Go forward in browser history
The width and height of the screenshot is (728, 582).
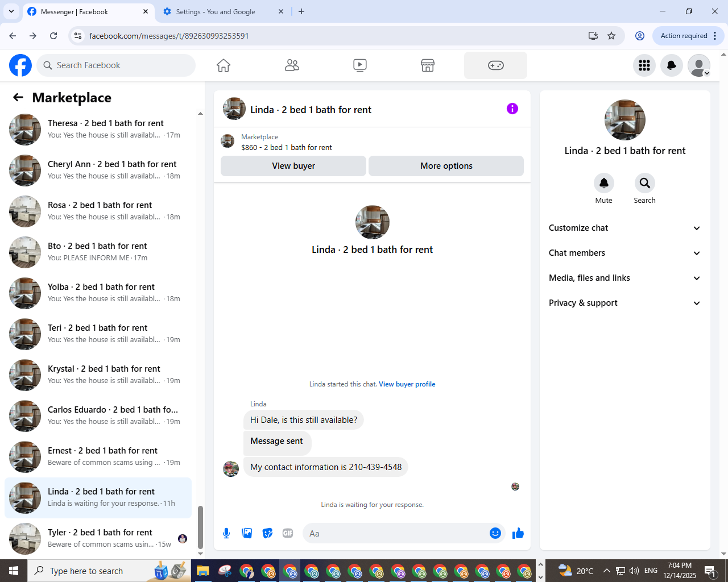click(x=33, y=36)
